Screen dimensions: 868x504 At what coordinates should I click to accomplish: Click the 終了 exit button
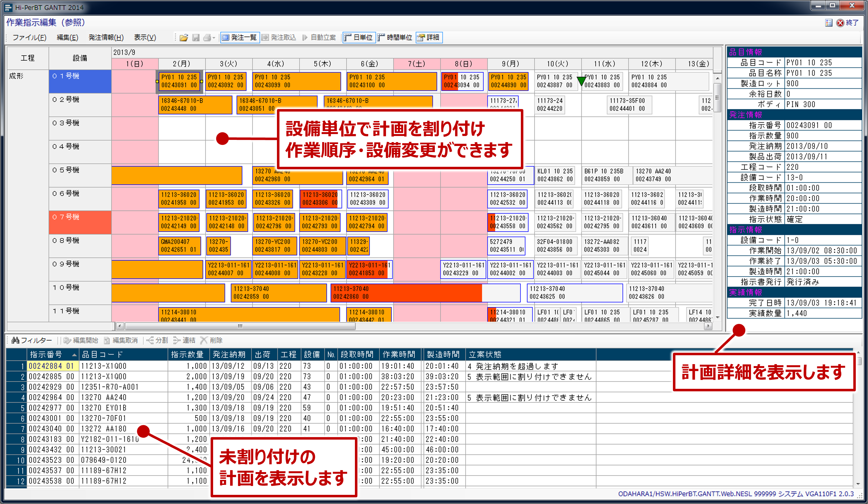click(848, 23)
